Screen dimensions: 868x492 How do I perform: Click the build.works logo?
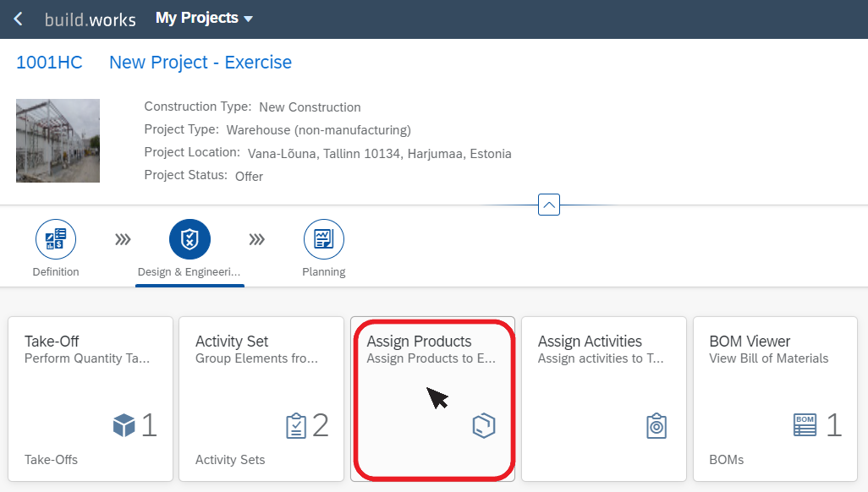[91, 19]
